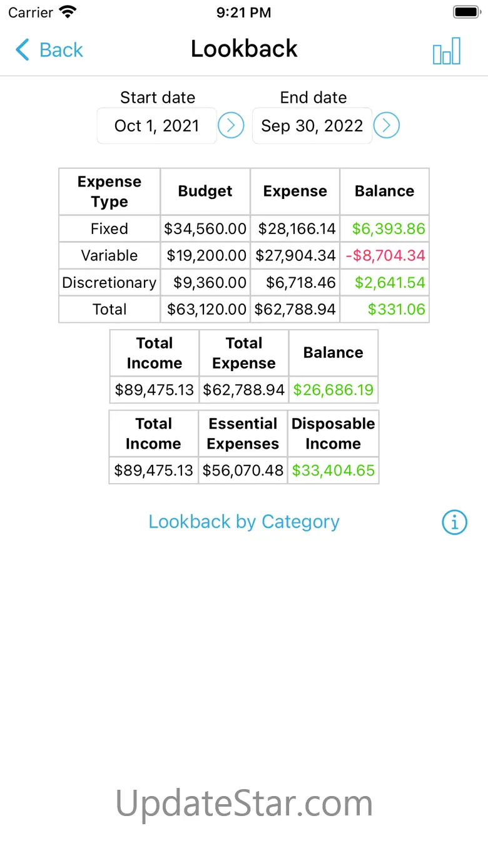Select the Discretionary expense type row
Viewport: 488px width, 868px height.
pos(109,283)
